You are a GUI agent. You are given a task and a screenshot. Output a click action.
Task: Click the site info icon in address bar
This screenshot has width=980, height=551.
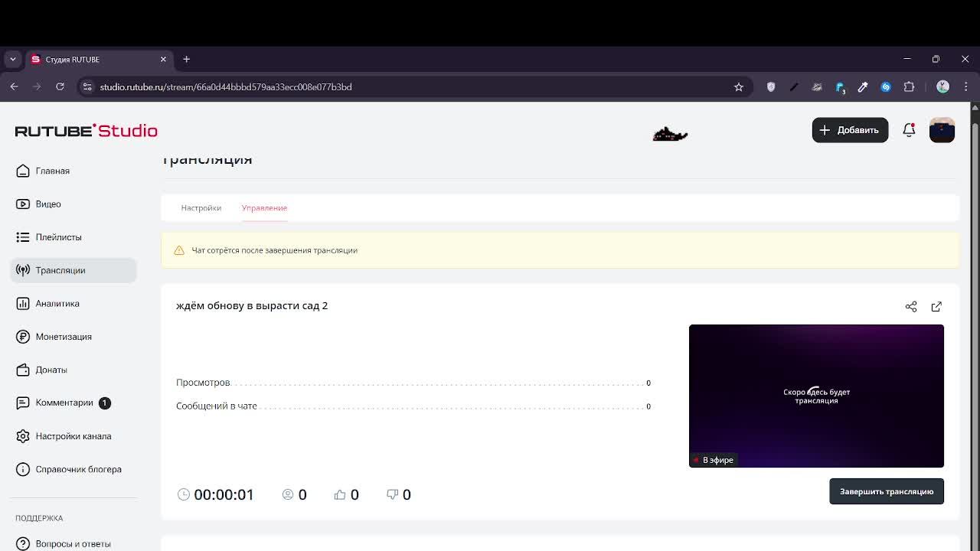pos(87,87)
